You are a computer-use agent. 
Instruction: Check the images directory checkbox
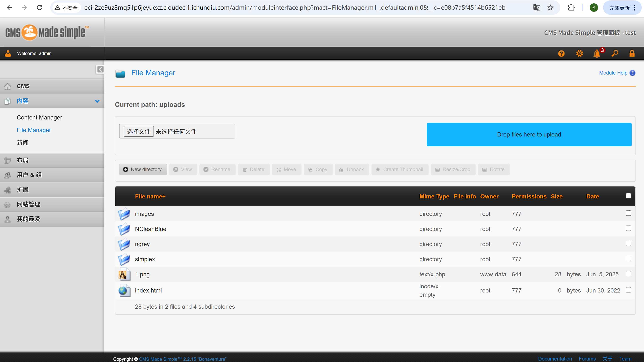(628, 213)
